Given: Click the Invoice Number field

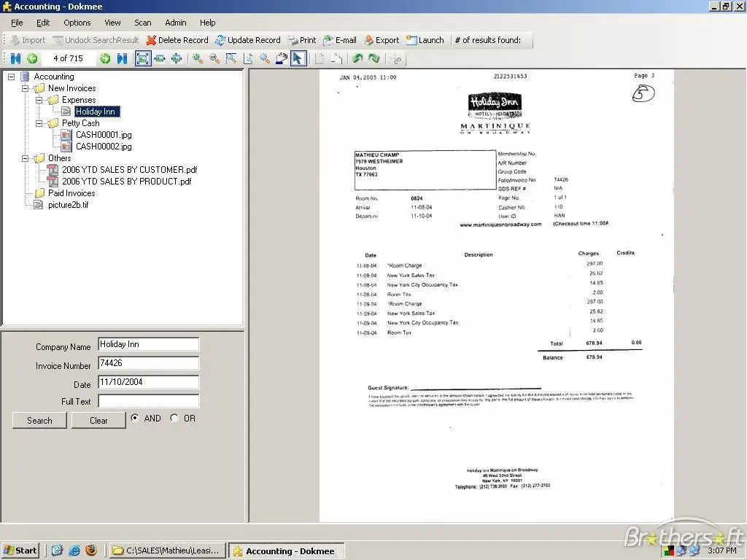Looking at the screenshot, I should 149,363.
